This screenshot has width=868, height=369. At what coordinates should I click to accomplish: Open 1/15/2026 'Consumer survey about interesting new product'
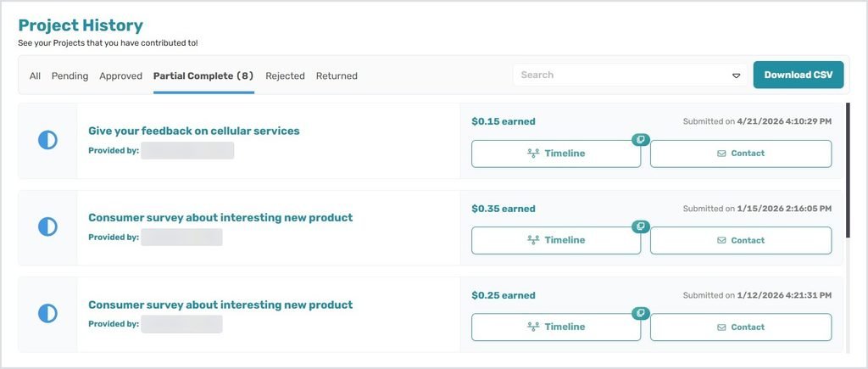click(220, 217)
